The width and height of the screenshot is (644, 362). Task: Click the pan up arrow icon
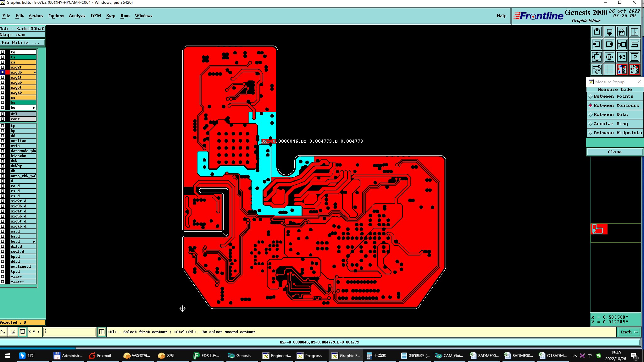(597, 32)
